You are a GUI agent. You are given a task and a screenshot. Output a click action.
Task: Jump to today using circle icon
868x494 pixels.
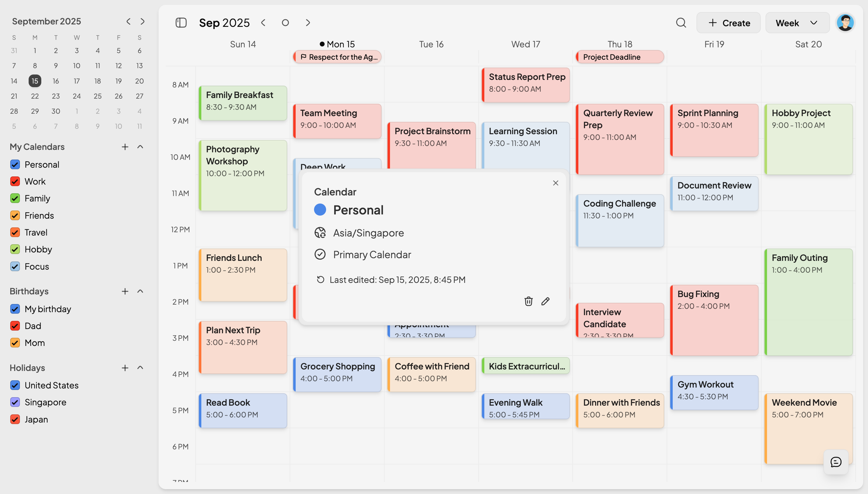[285, 23]
